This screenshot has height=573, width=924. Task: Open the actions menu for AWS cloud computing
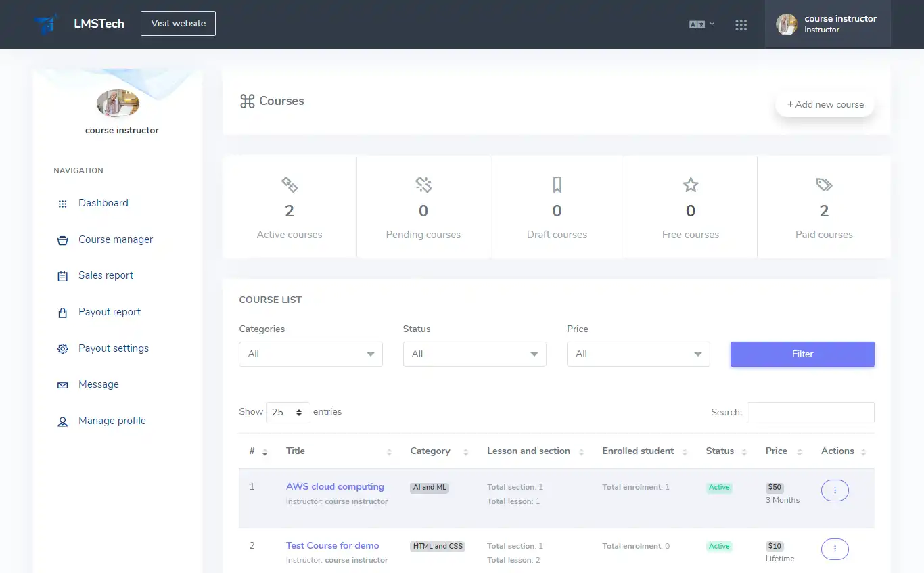pyautogui.click(x=834, y=490)
